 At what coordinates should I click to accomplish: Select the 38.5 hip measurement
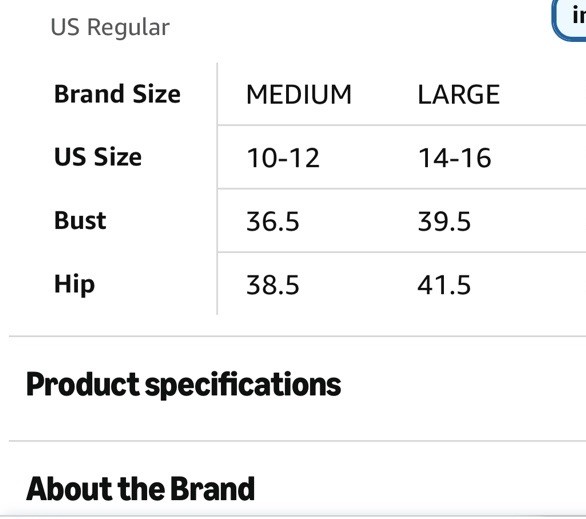273,285
